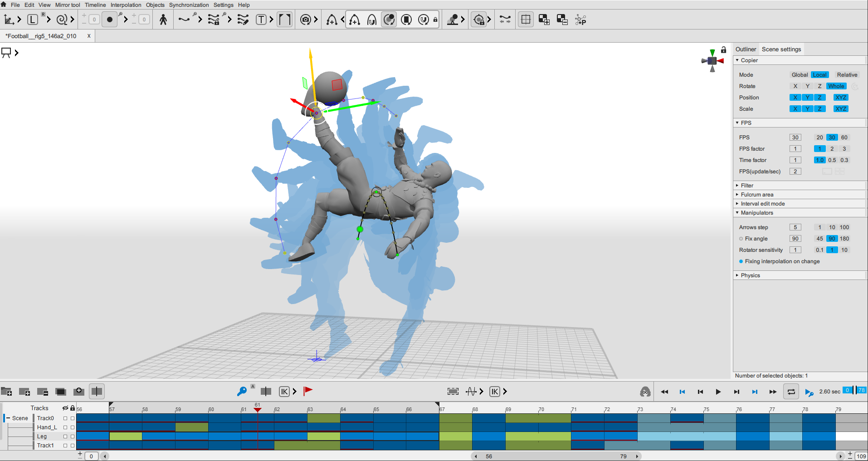
Task: Click the add point with P icon
Action: pyautogui.click(x=580, y=20)
